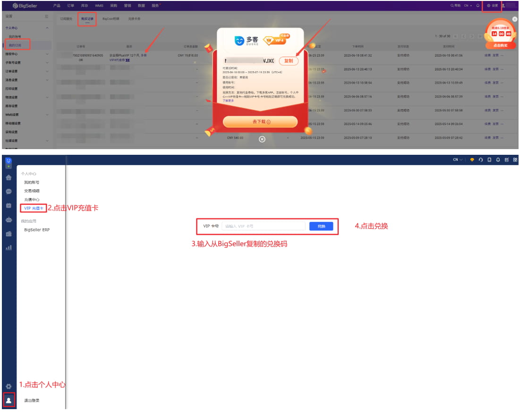Collapse the 个人中心 section in BigSeller sidebar
This screenshot has height=420, width=519.
(x=47, y=28)
